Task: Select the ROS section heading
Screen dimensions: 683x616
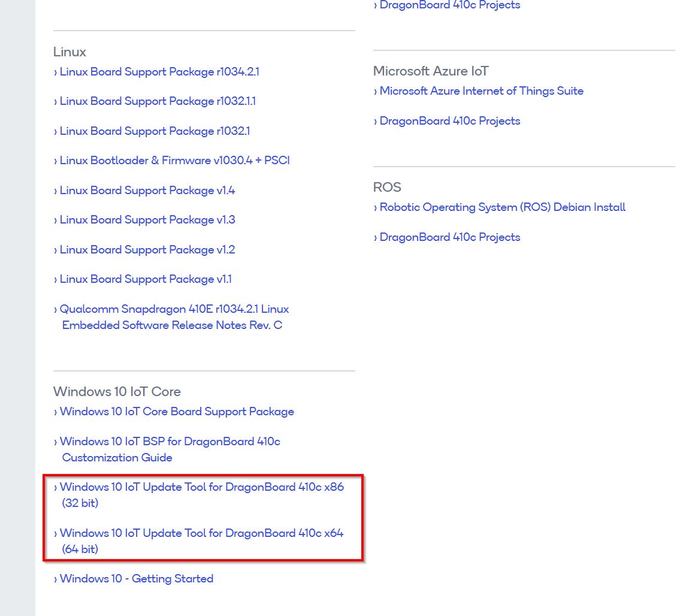Action: 387,188
